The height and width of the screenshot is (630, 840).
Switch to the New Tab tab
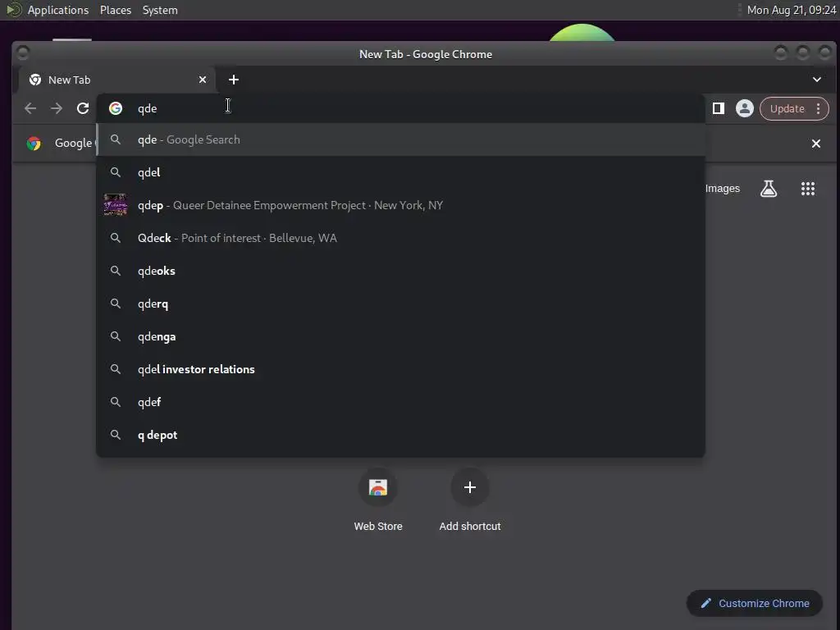click(116, 80)
